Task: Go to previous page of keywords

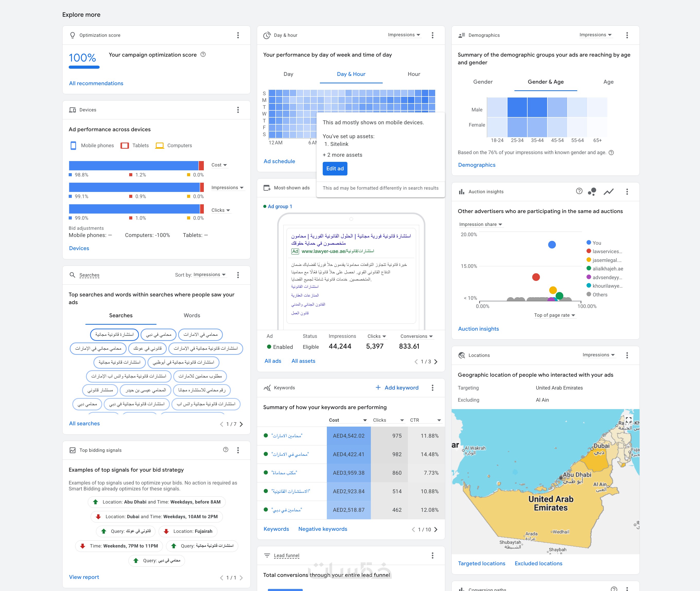Action: point(413,530)
